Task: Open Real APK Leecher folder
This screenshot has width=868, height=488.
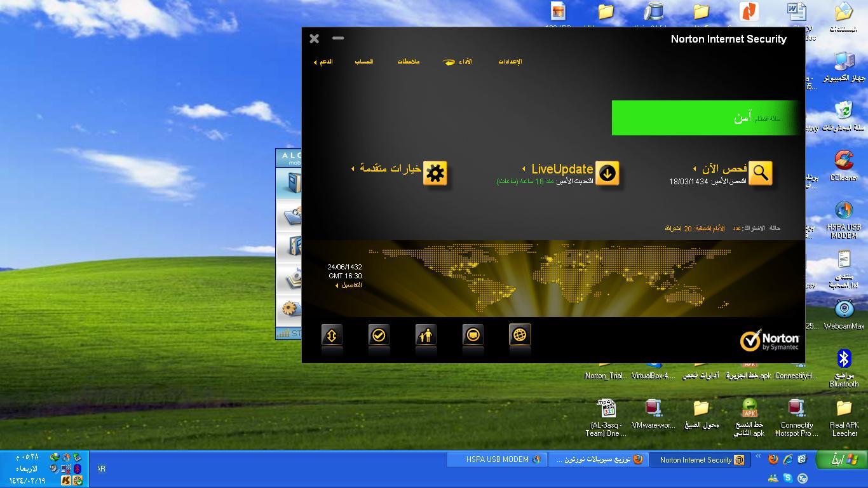Action: point(844,418)
